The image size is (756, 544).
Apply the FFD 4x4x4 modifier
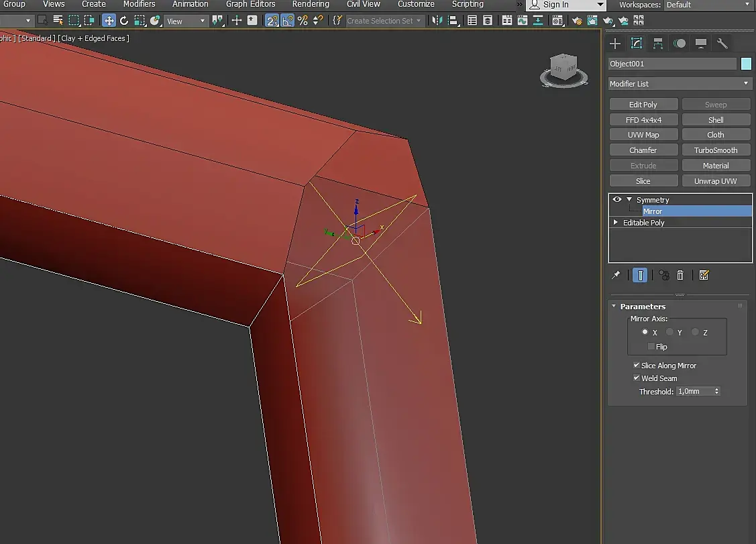643,119
